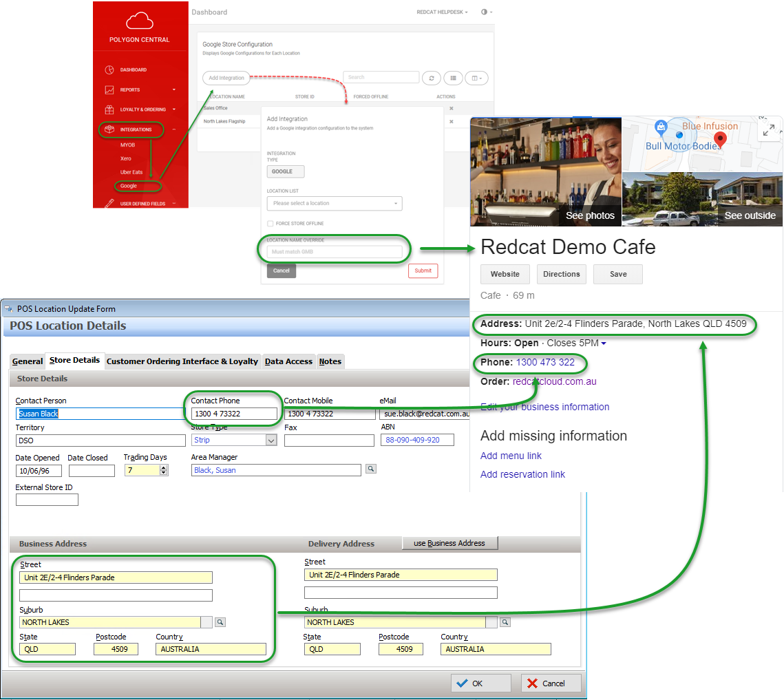The height and width of the screenshot is (700, 784).
Task: Click the eMail field
Action: point(425,414)
